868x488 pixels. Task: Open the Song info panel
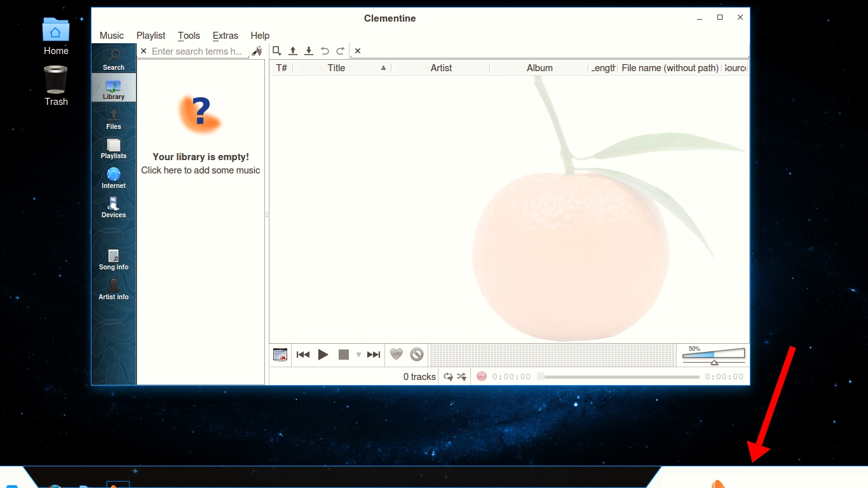(x=114, y=259)
